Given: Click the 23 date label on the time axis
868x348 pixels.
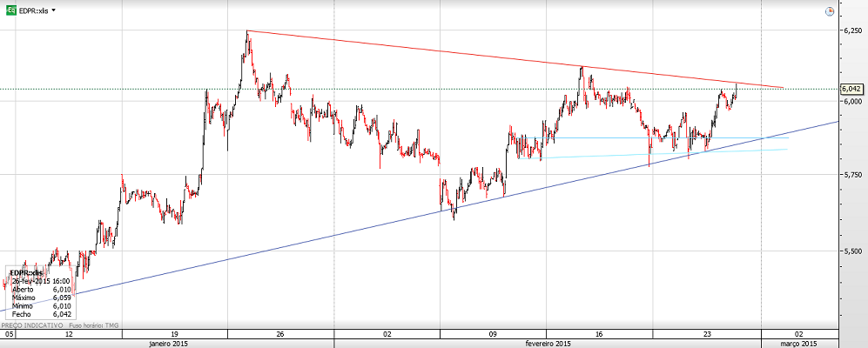Looking at the screenshot, I should pos(707,335).
